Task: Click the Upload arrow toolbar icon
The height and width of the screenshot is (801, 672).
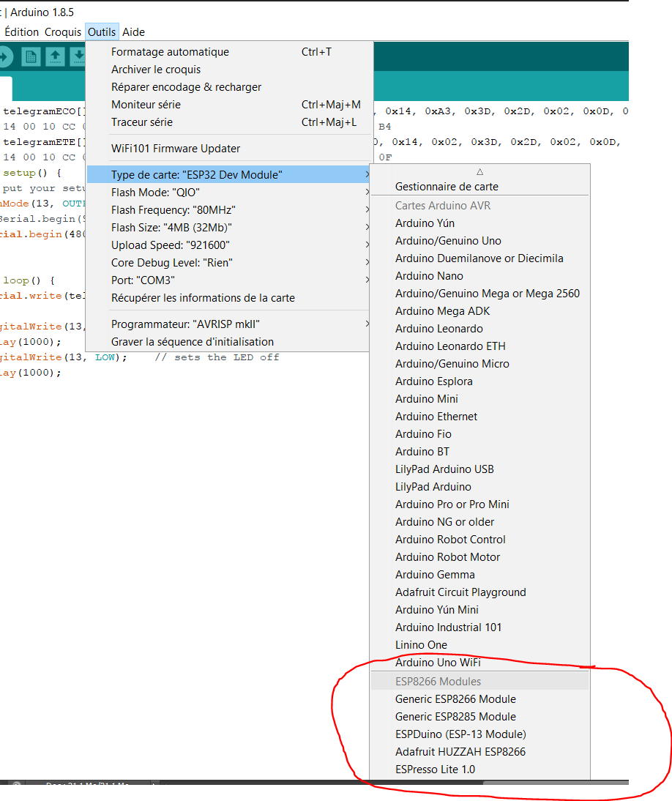Action: point(4,57)
